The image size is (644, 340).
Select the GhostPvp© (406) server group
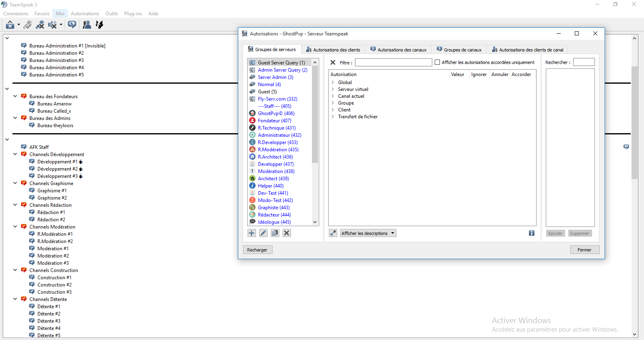[x=276, y=113]
